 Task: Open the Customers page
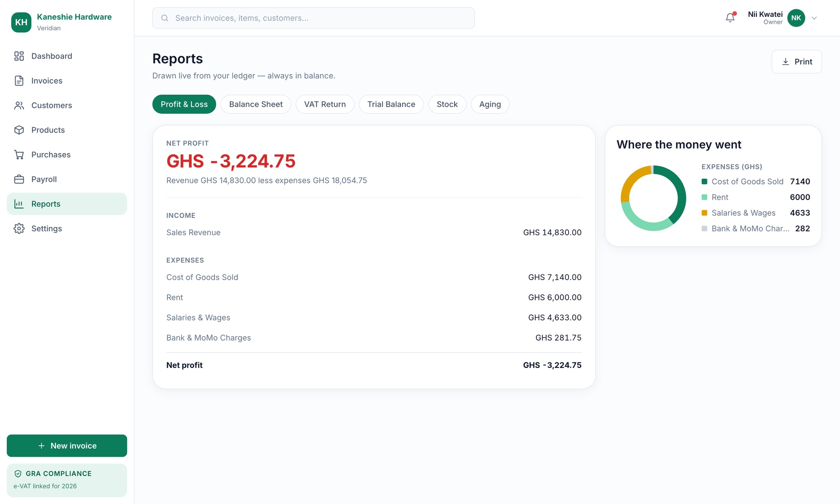67,105
